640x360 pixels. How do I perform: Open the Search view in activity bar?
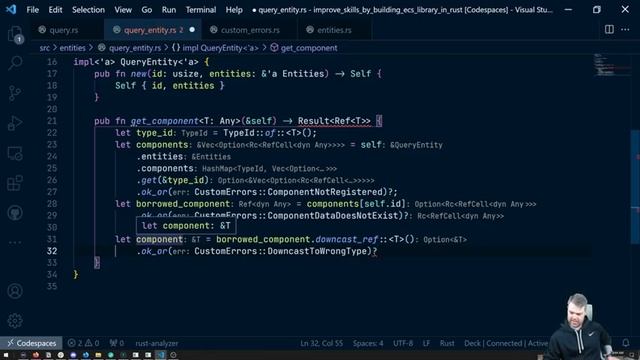click(15, 63)
